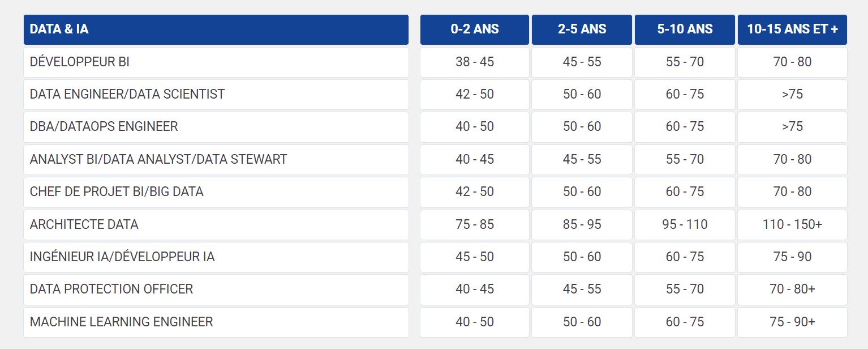Click the ARCHITECTE DATA row label
Image resolution: width=868 pixels, height=349 pixels.
click(x=216, y=225)
